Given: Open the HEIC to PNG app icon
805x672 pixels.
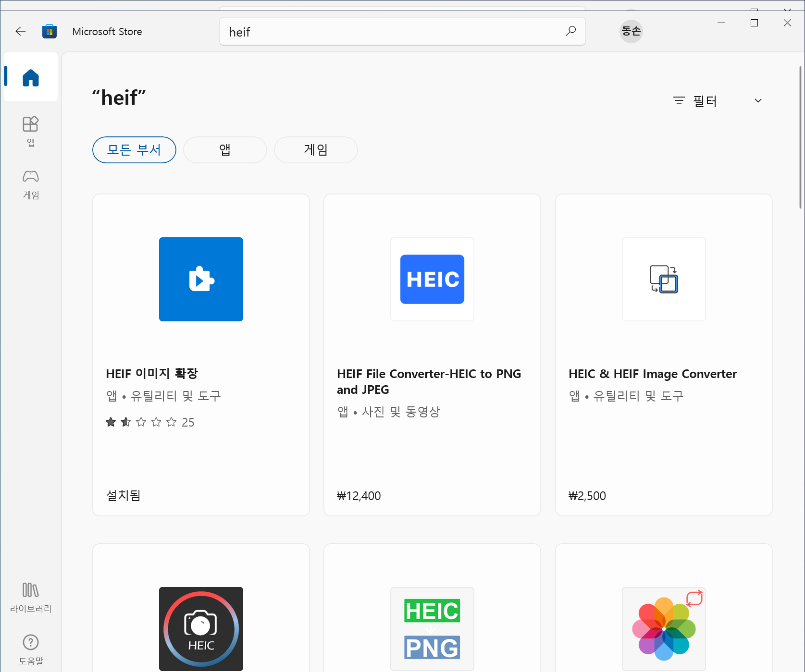Looking at the screenshot, I should pyautogui.click(x=432, y=629).
